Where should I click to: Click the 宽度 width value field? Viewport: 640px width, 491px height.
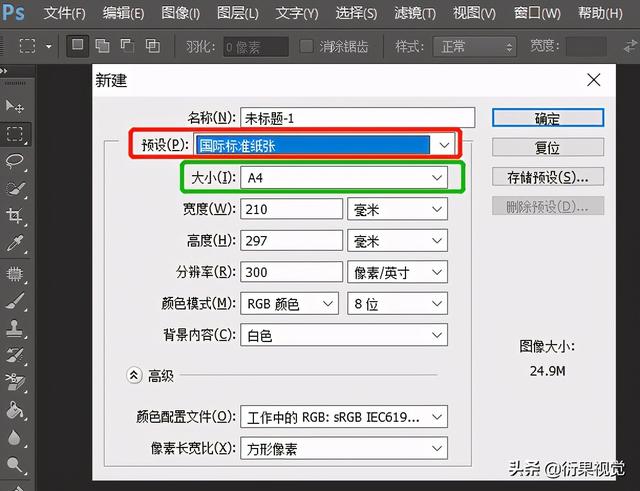pos(291,209)
